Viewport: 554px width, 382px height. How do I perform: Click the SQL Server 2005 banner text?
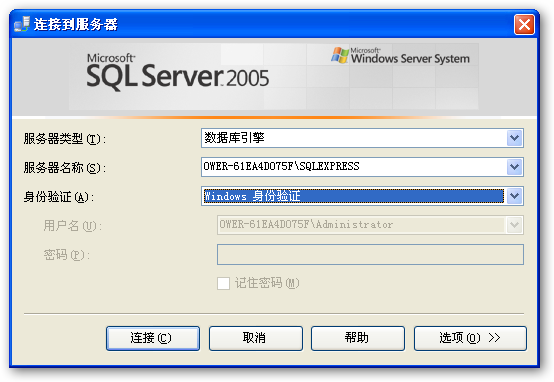pos(178,72)
